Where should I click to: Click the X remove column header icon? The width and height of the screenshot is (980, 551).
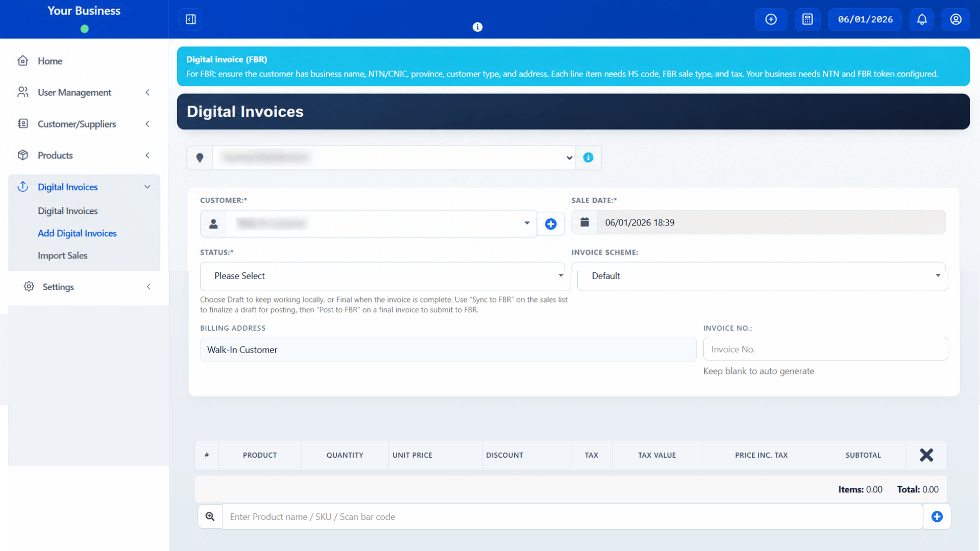926,455
